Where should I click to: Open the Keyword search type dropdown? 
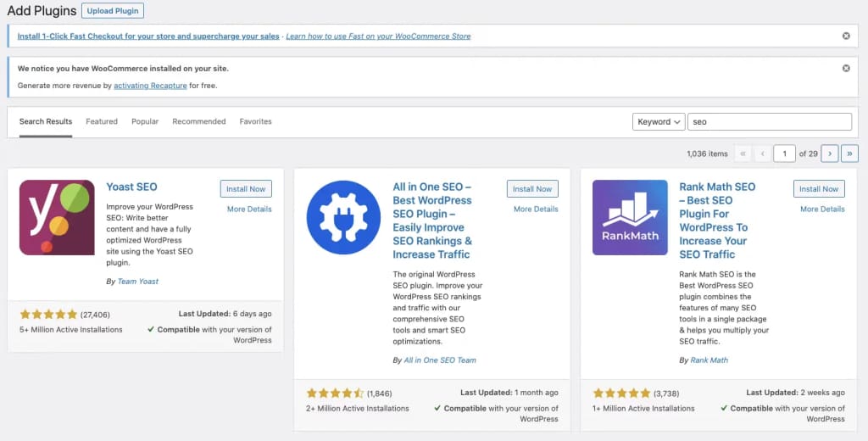point(659,122)
